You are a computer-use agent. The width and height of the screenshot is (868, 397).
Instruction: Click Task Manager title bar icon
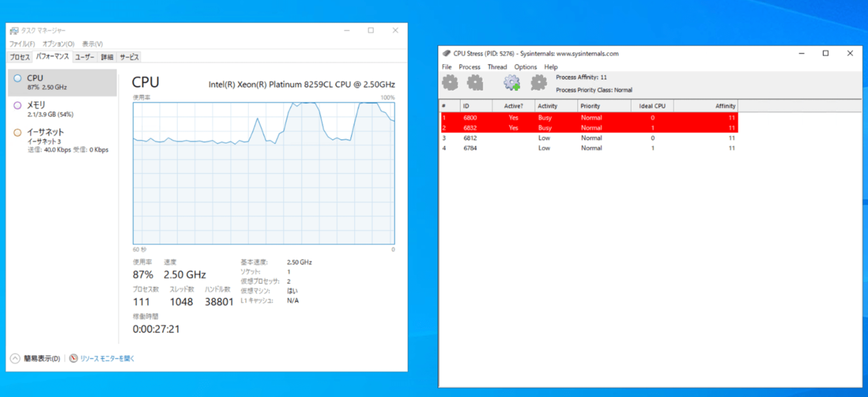click(14, 30)
